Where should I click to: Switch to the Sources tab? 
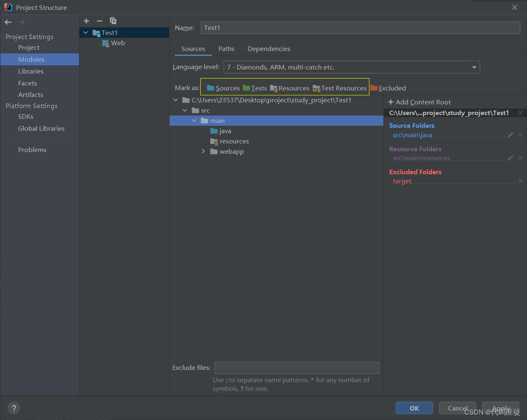(193, 48)
